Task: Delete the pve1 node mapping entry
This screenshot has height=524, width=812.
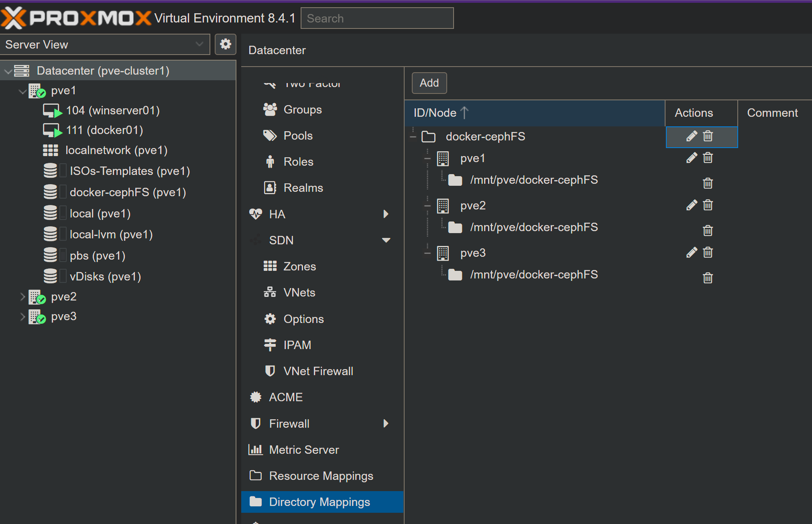Action: [x=708, y=158]
